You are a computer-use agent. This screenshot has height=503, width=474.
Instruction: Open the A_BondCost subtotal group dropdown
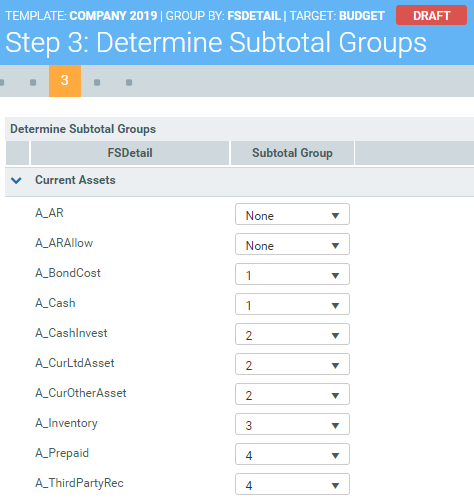[x=292, y=274]
